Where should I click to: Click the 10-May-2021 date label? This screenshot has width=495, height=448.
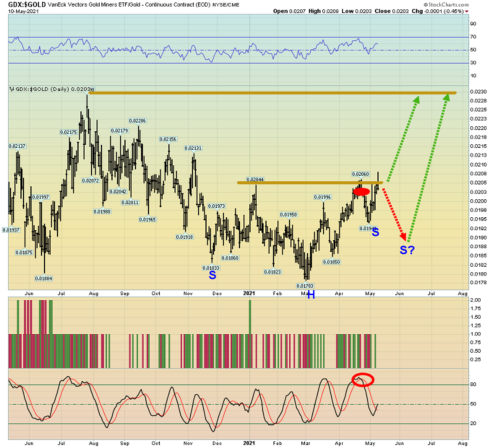(x=24, y=11)
